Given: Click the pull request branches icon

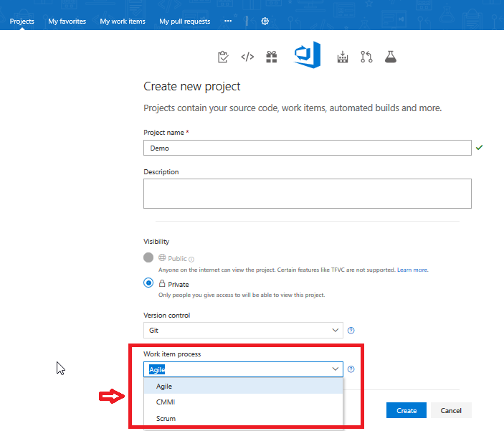Looking at the screenshot, I should pos(366,57).
